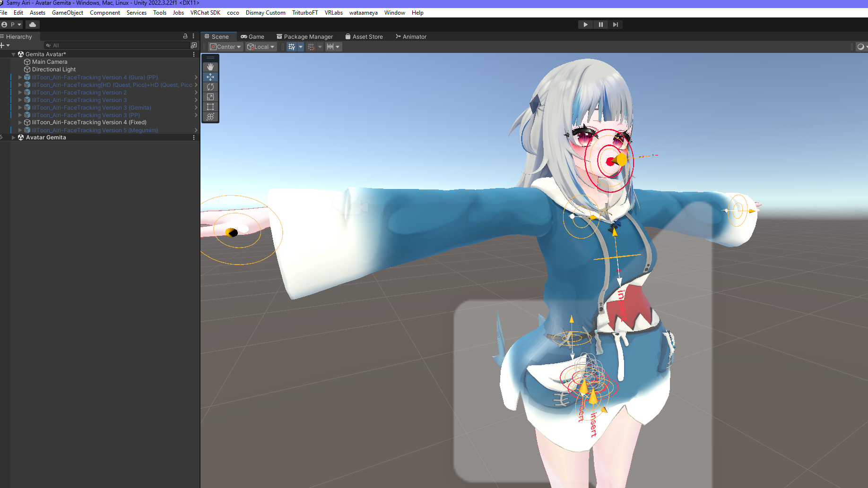Collapse the Gemita Avatar scene
Image resolution: width=868 pixels, height=488 pixels.
coord(13,54)
